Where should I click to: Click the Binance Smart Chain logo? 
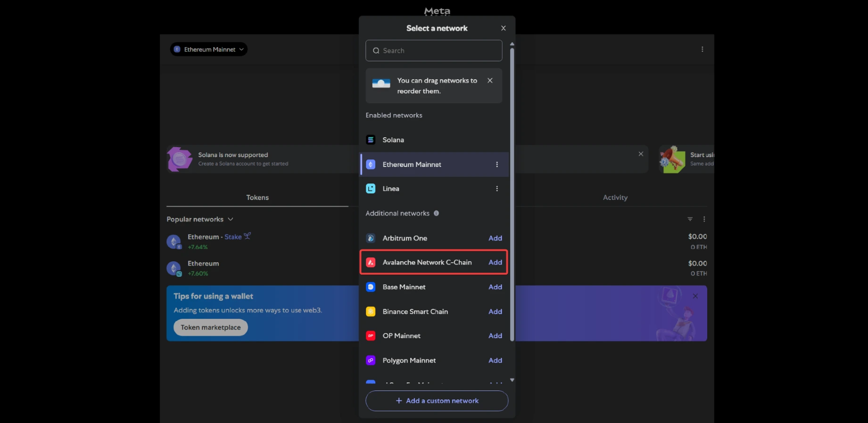(x=371, y=312)
